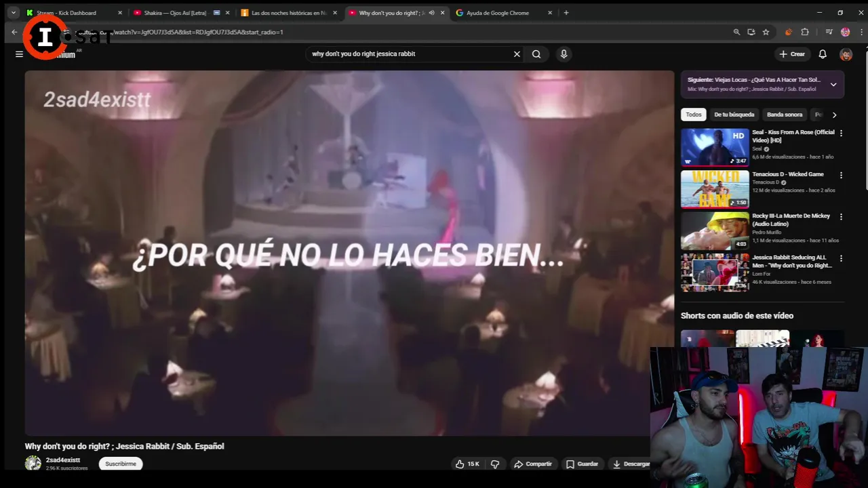Close the Ayuda de Google Chrome tab

pyautogui.click(x=550, y=13)
